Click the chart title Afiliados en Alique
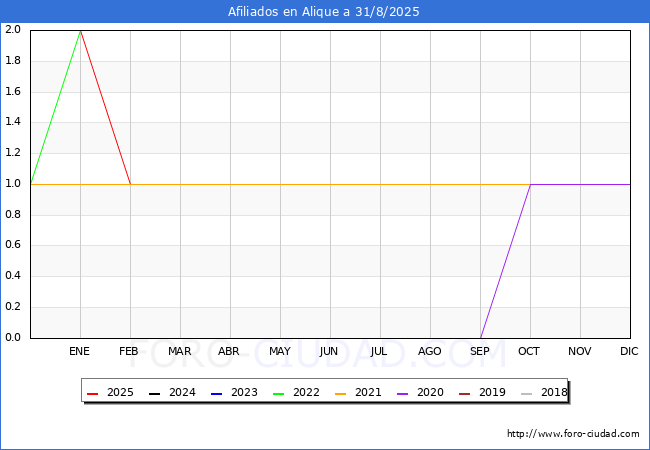 325,12
